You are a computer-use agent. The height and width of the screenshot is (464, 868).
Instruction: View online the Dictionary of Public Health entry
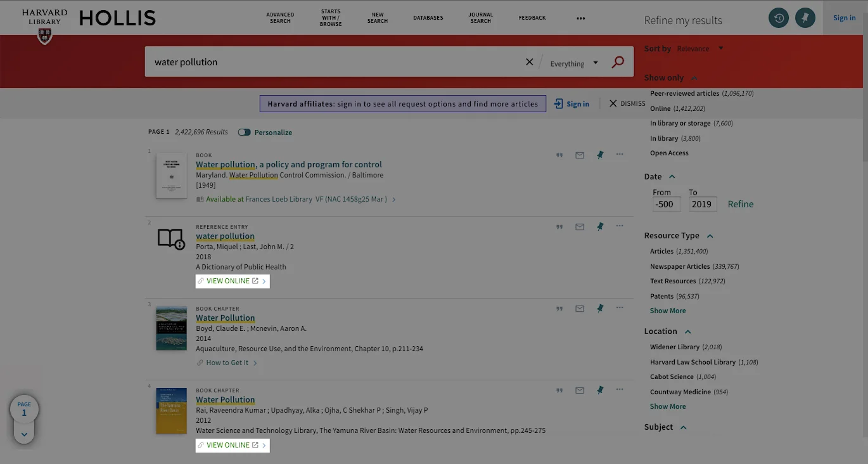(x=233, y=281)
